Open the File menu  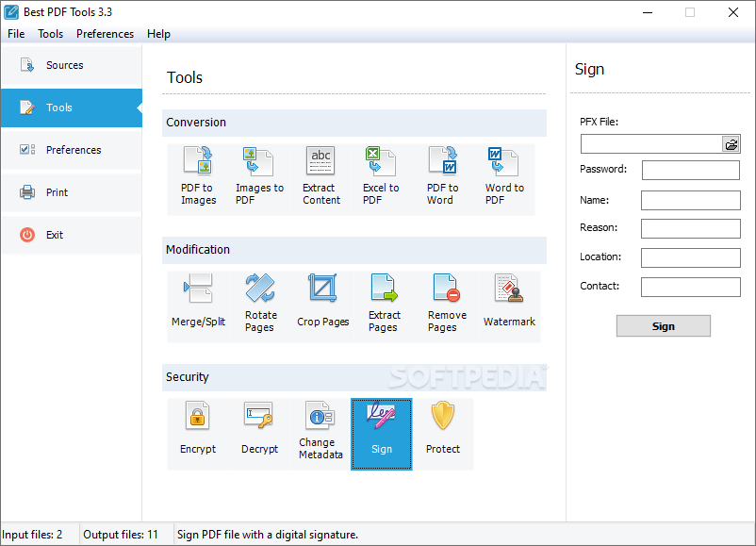click(x=16, y=34)
